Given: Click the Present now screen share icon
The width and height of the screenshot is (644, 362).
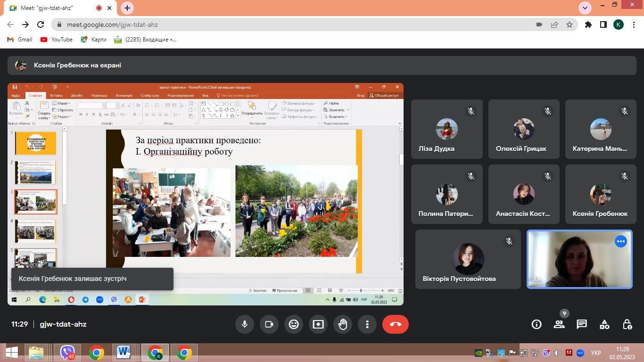Looking at the screenshot, I should click(318, 324).
